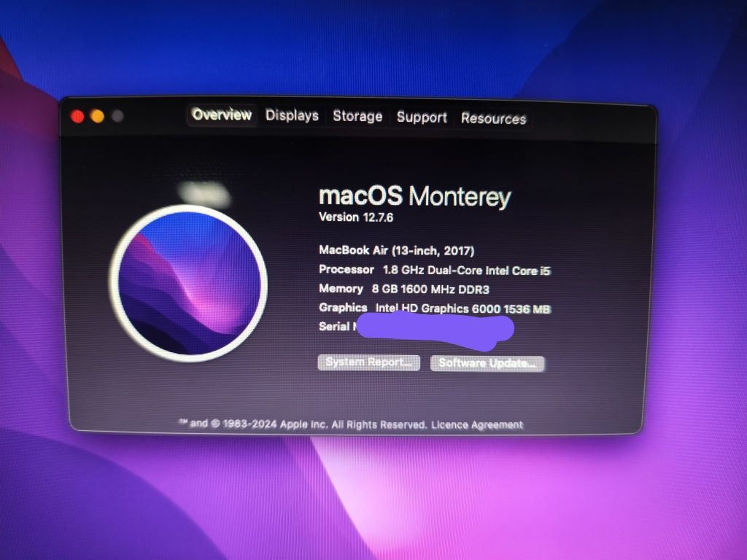Image resolution: width=747 pixels, height=560 pixels.
Task: Open the Displays tab
Action: click(292, 116)
